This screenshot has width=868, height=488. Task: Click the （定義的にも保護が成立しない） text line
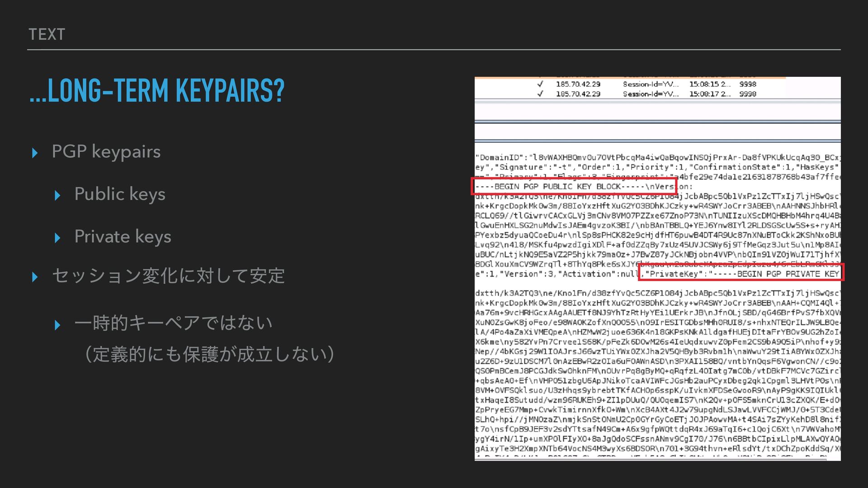(209, 354)
